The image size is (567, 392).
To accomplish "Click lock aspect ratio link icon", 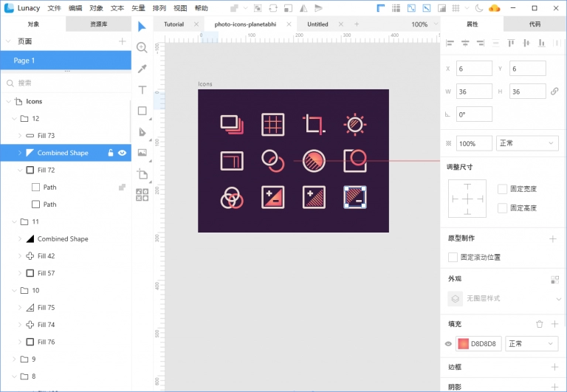I will pyautogui.click(x=554, y=92).
